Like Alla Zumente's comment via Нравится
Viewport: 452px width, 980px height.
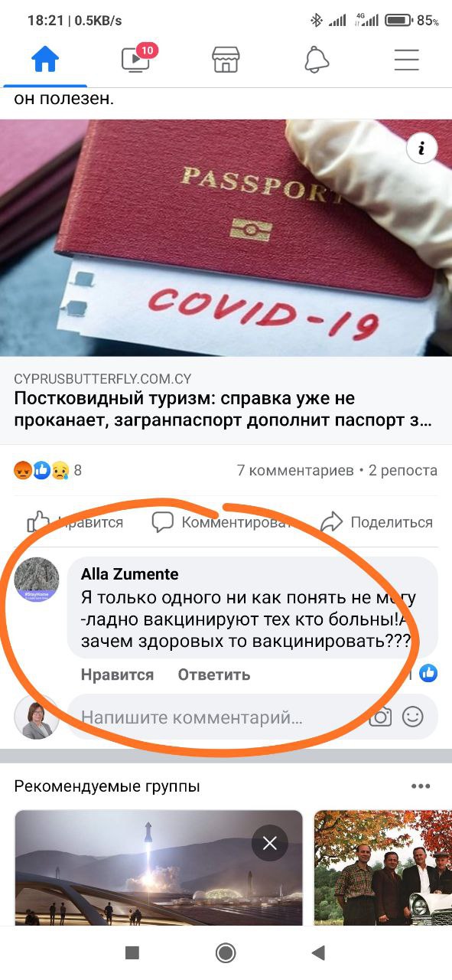pyautogui.click(x=117, y=675)
